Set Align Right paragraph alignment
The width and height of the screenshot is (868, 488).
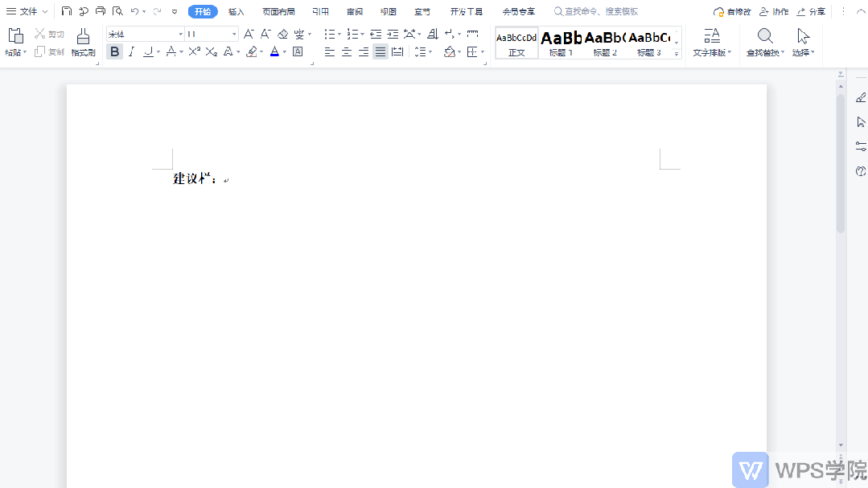[364, 51]
